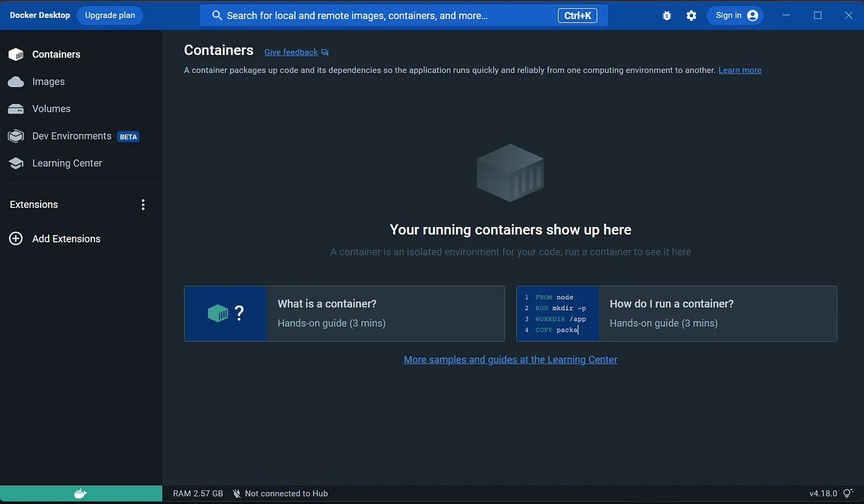Focus the search images and containers field
Viewport: 864px width, 504px height.
(x=404, y=15)
